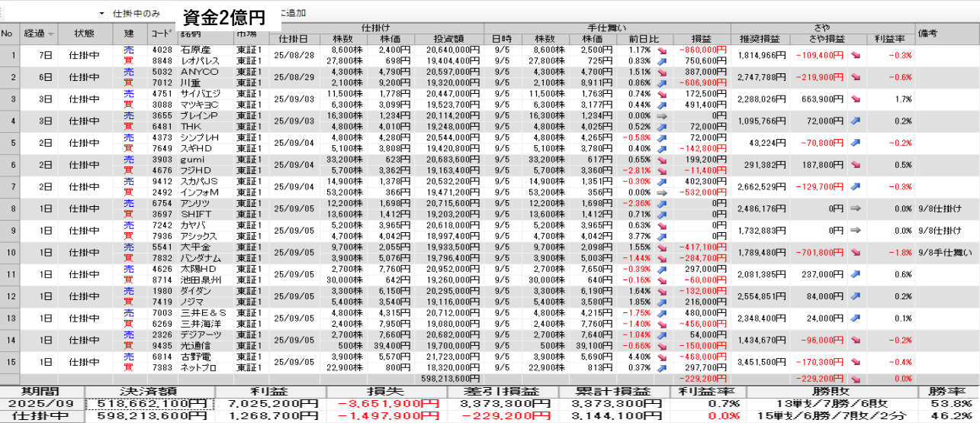
Task: Click the 備考 column header
Action: (927, 34)
